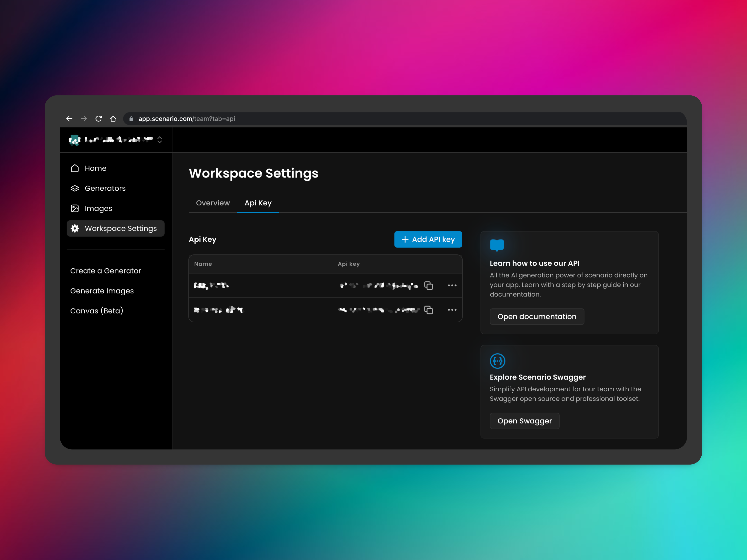Reload the page with refresh icon
This screenshot has height=560, width=747.
pos(99,118)
